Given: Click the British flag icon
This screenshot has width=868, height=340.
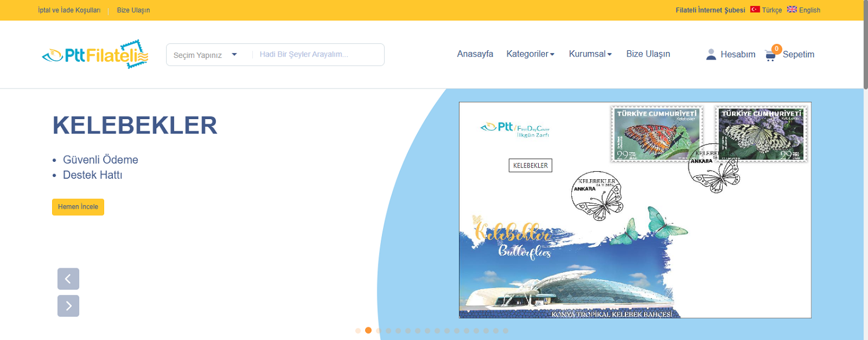Looking at the screenshot, I should 792,10.
